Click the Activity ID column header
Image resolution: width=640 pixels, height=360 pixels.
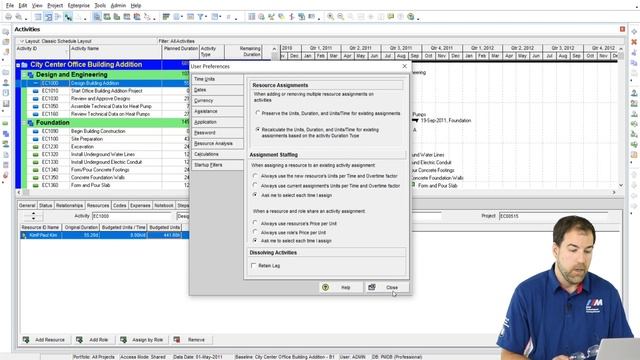[x=42, y=51]
